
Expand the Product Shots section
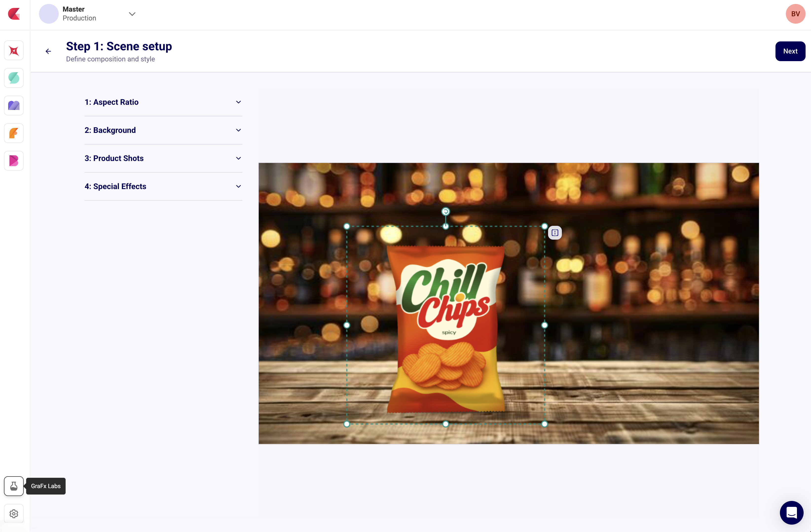click(x=163, y=158)
